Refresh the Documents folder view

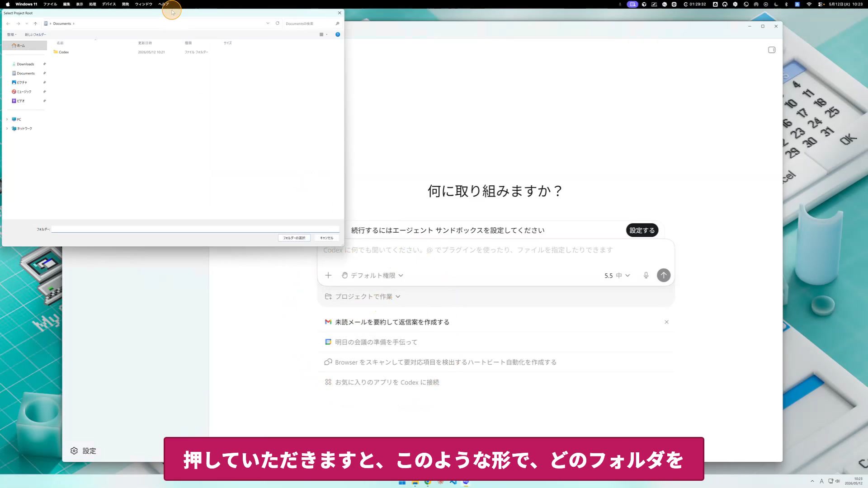(x=278, y=23)
